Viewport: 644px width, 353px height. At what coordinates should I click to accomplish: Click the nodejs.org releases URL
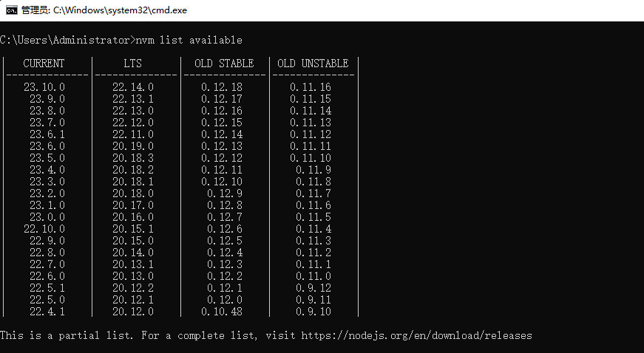416,336
